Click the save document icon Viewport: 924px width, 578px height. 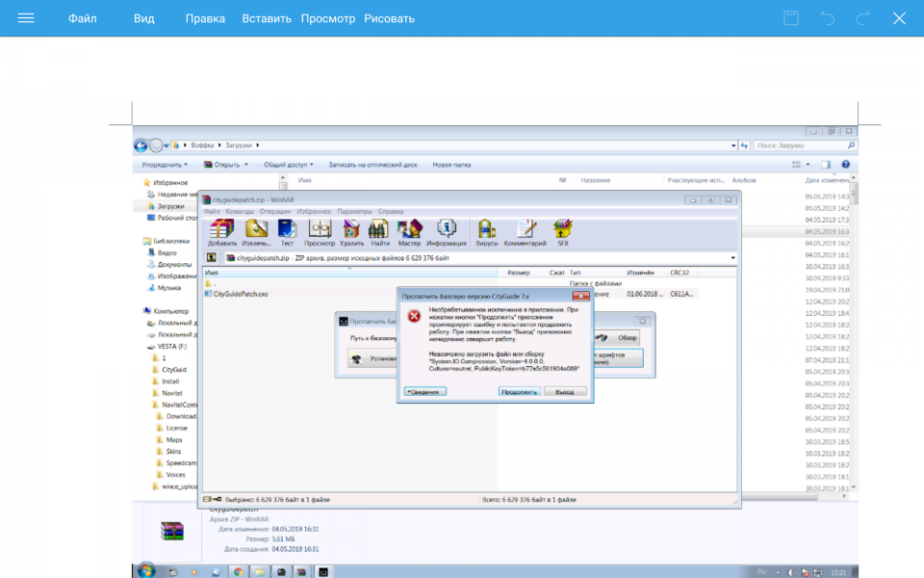coord(791,18)
